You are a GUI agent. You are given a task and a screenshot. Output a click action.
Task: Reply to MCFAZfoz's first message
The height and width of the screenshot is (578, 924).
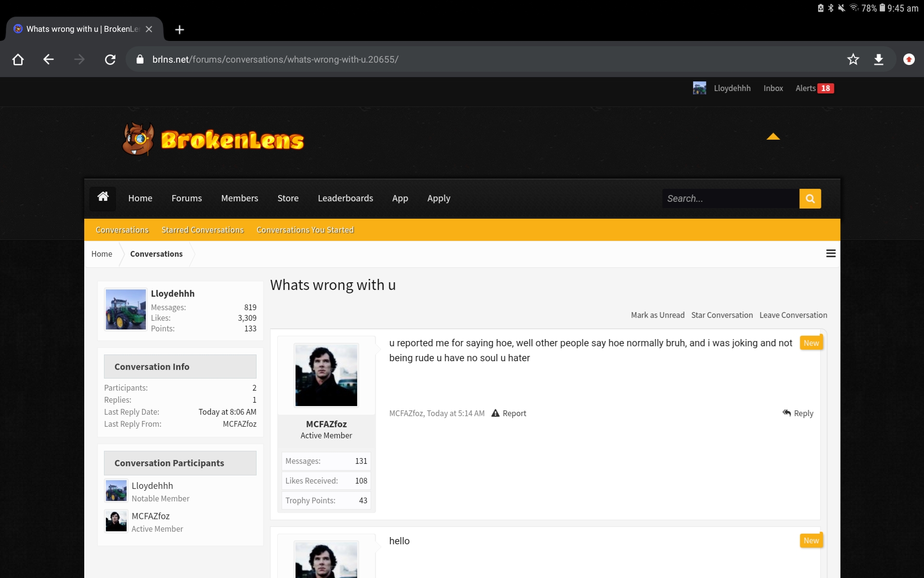coord(798,413)
